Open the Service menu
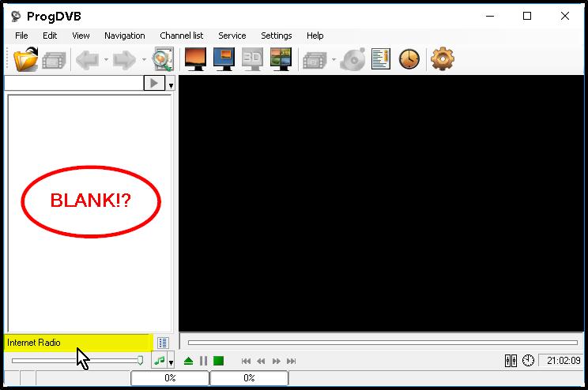588x390 pixels. coord(232,36)
